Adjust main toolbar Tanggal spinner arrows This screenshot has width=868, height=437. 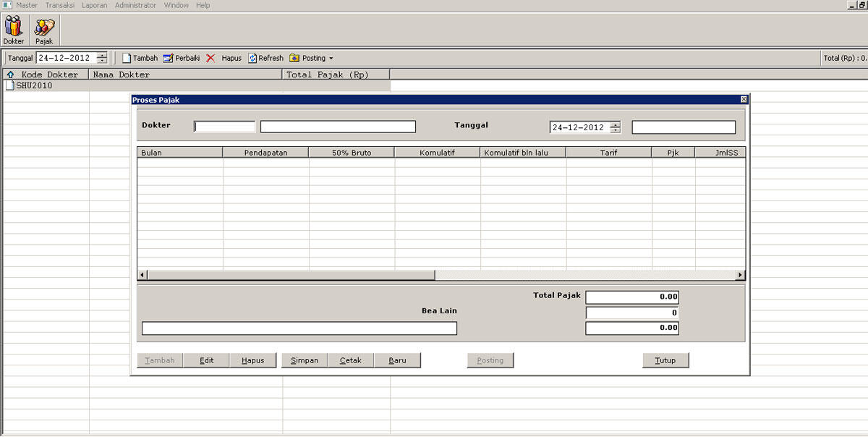pyautogui.click(x=102, y=58)
